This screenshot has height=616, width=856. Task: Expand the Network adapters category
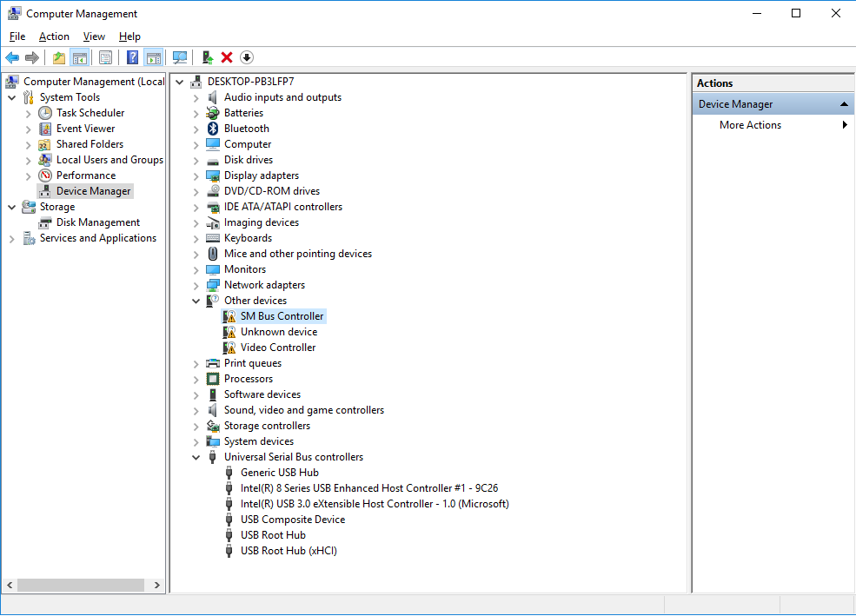tap(195, 284)
